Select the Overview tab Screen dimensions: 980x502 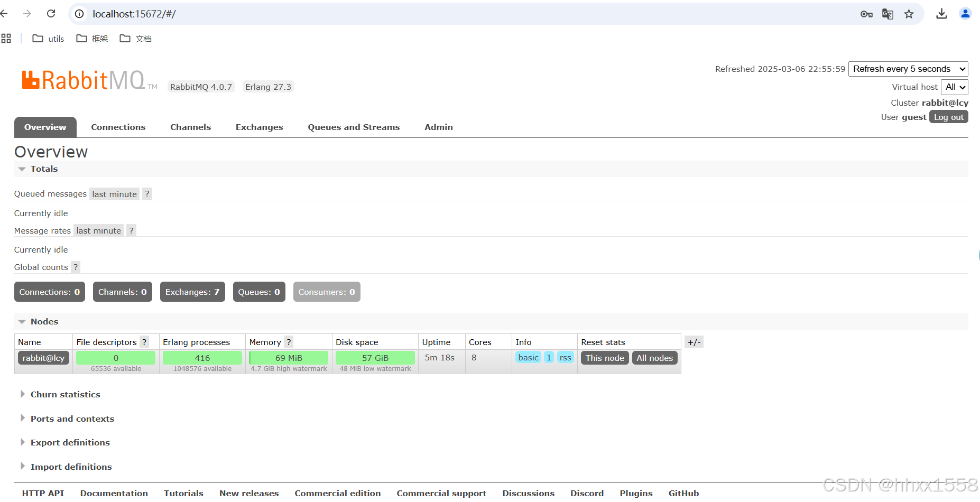point(45,127)
